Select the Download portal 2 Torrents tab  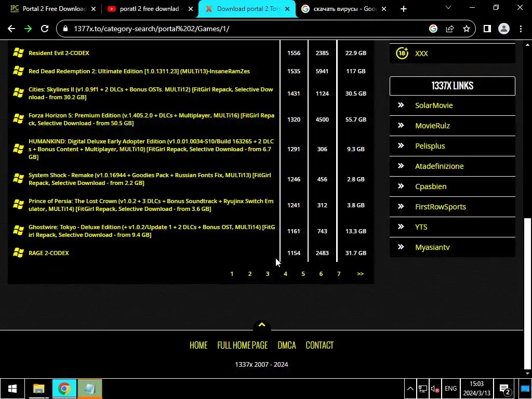click(x=246, y=9)
